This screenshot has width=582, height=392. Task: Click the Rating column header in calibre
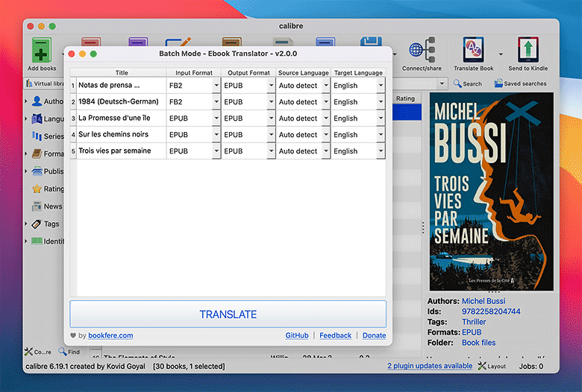(x=405, y=98)
